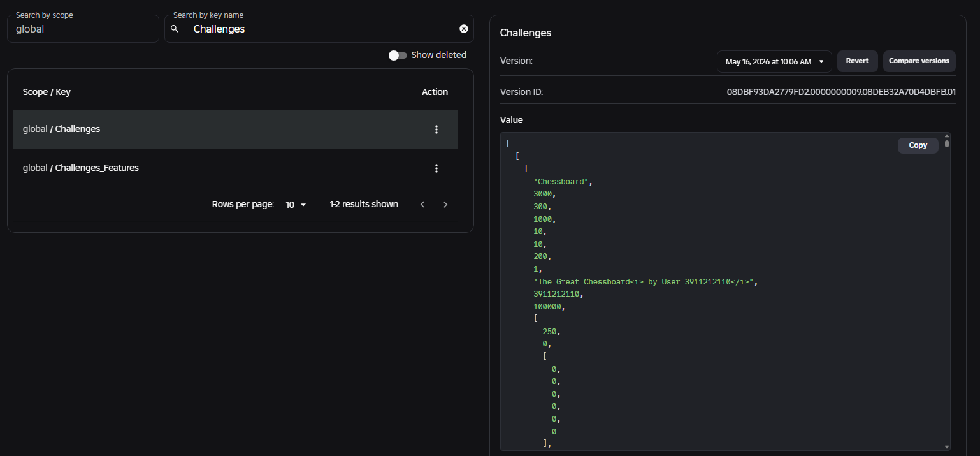Click the Compare versions button
980x456 pixels.
[919, 61]
